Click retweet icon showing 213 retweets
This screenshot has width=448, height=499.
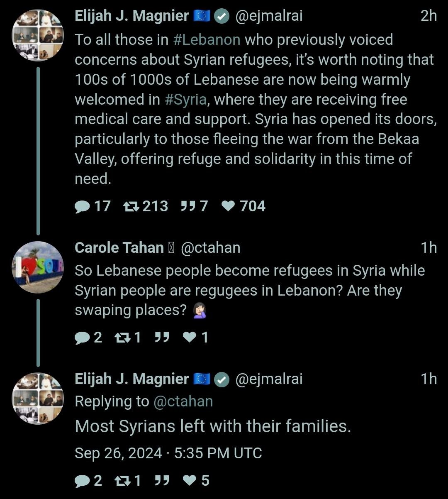pos(131,206)
